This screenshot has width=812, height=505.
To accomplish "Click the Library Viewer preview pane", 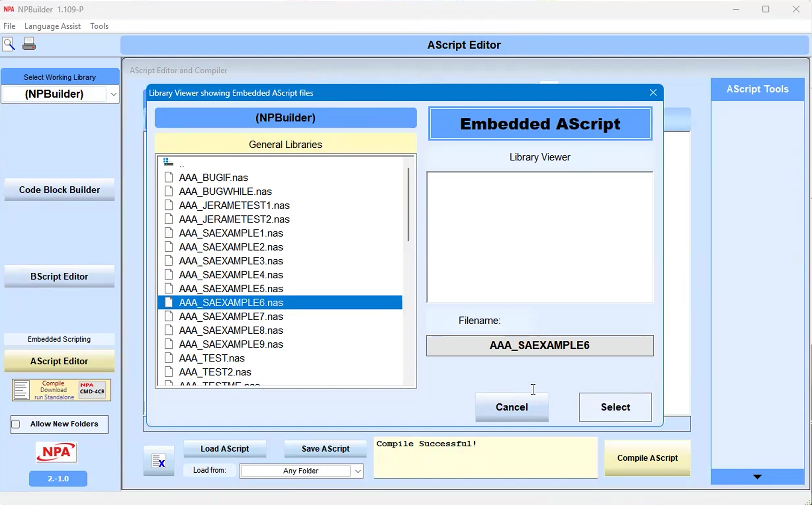I will (x=540, y=237).
